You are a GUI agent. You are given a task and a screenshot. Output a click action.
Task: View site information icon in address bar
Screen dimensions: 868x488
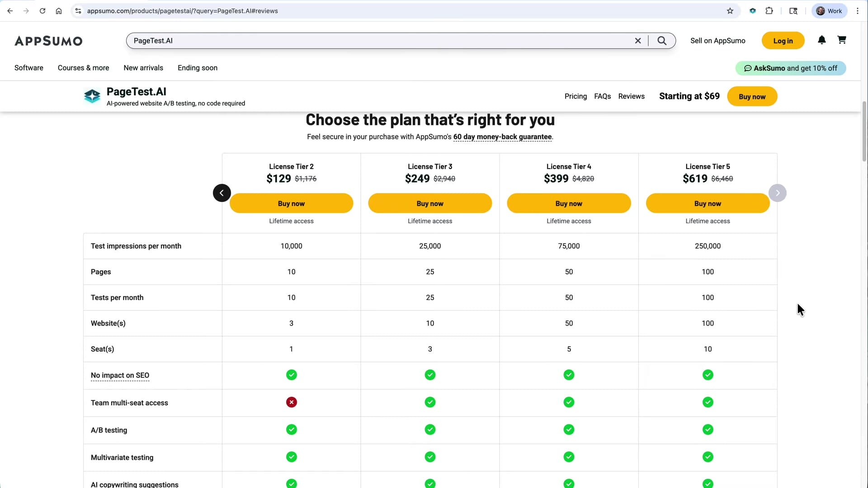[78, 11]
